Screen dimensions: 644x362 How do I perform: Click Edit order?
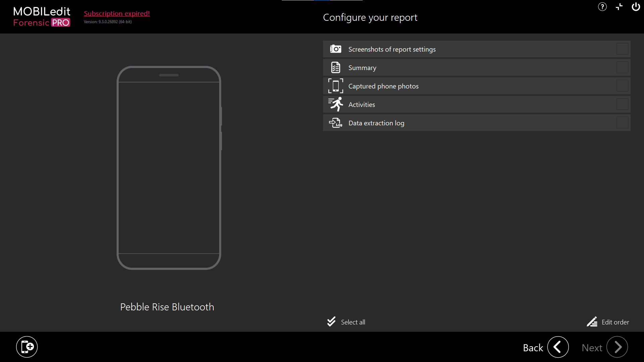(608, 322)
